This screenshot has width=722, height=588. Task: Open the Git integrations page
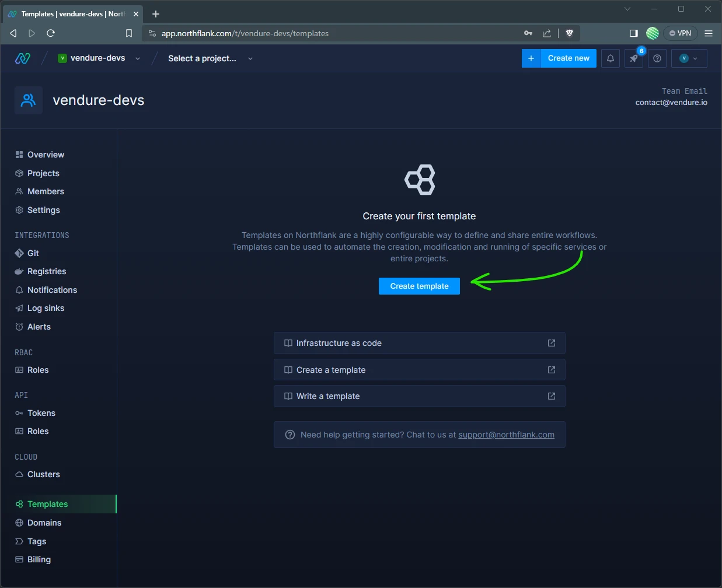pos(33,253)
